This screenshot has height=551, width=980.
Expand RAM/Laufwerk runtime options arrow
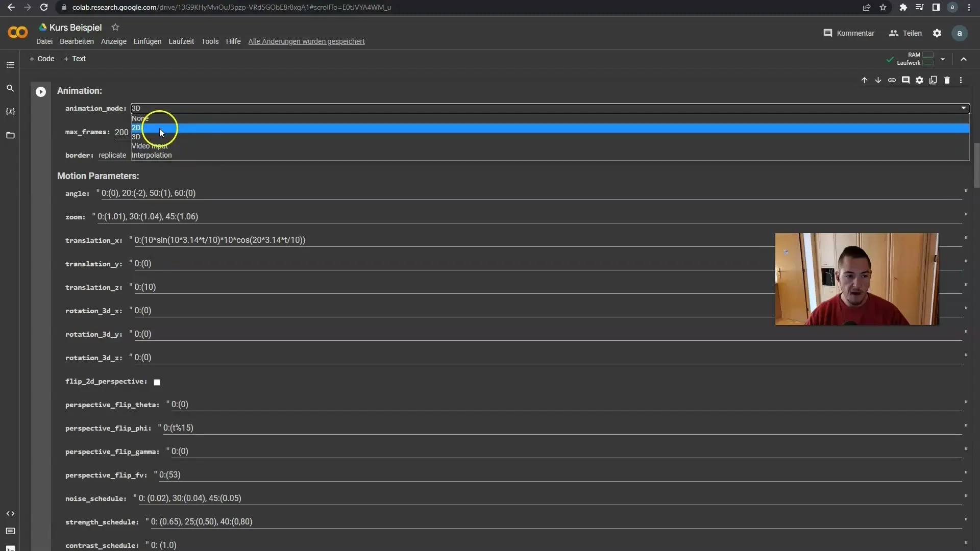pos(943,59)
